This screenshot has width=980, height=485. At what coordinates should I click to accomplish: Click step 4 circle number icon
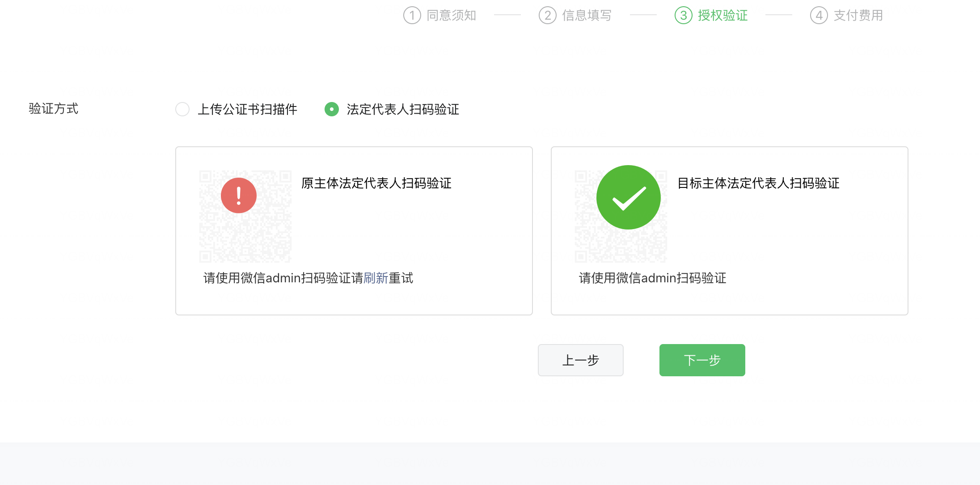click(x=819, y=16)
